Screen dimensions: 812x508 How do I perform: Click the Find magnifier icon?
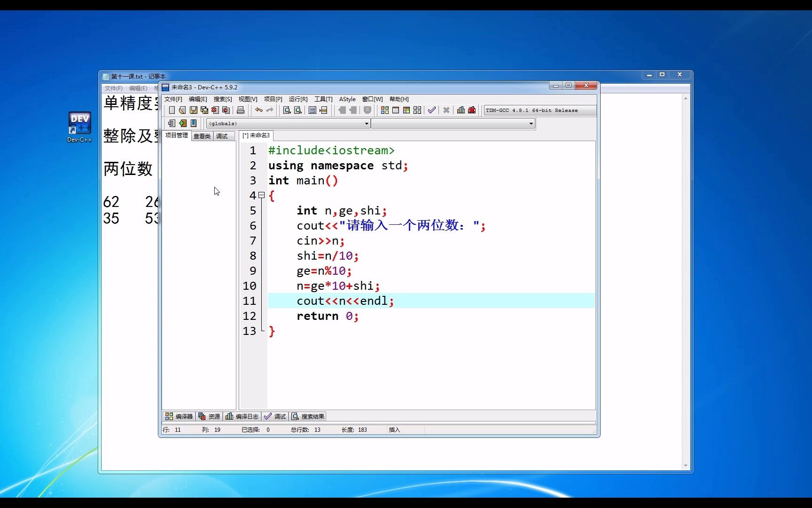pyautogui.click(x=287, y=110)
